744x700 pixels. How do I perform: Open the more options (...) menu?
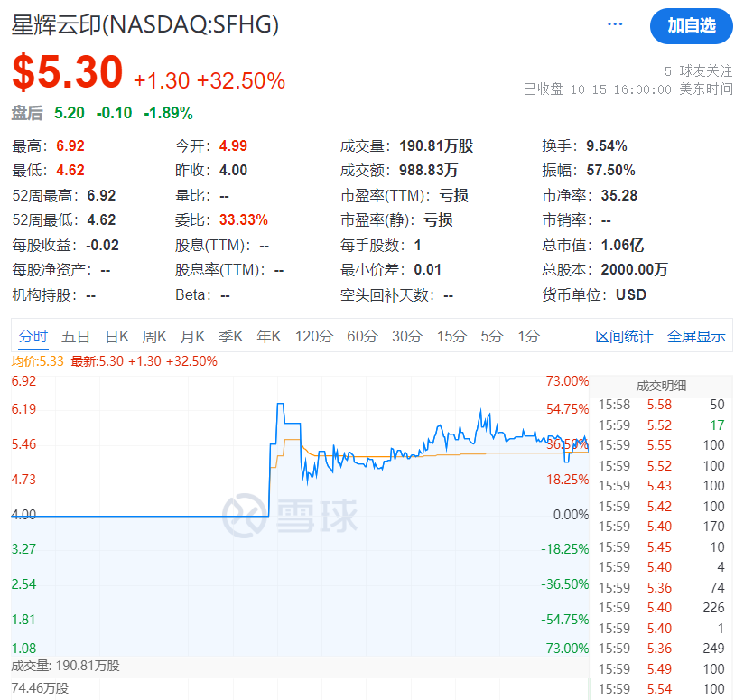pyautogui.click(x=614, y=24)
